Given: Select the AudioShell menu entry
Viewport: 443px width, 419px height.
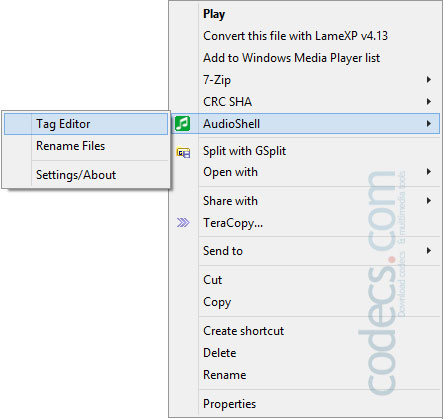Looking at the screenshot, I should point(305,124).
